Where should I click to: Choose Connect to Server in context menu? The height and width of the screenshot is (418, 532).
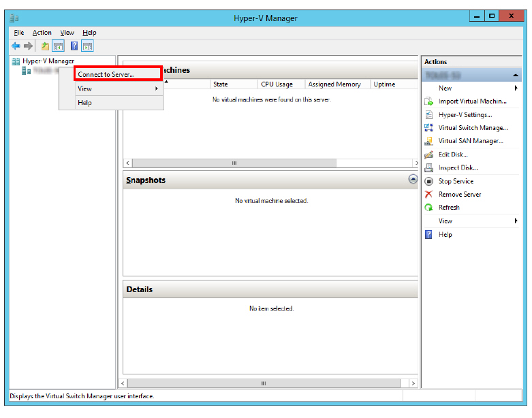click(118, 74)
